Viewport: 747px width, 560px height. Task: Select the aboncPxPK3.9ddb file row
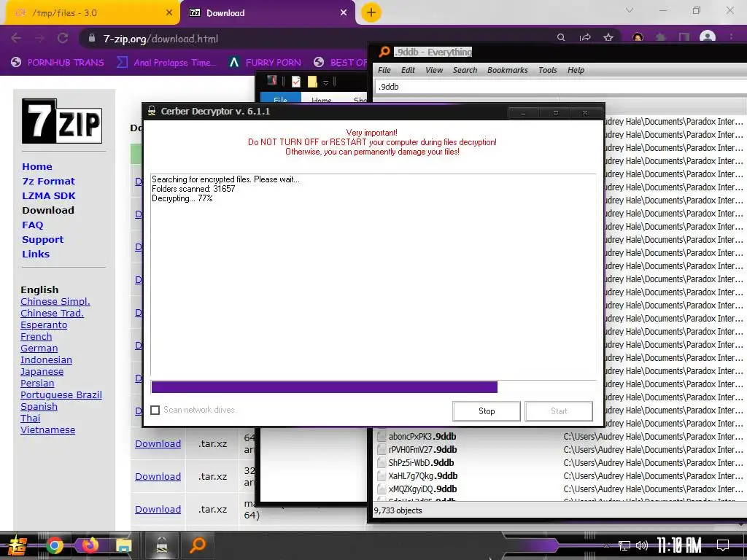(x=560, y=437)
